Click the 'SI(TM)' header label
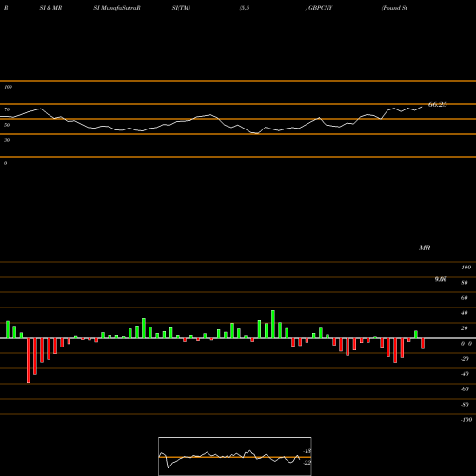 pyautogui.click(x=181, y=8)
